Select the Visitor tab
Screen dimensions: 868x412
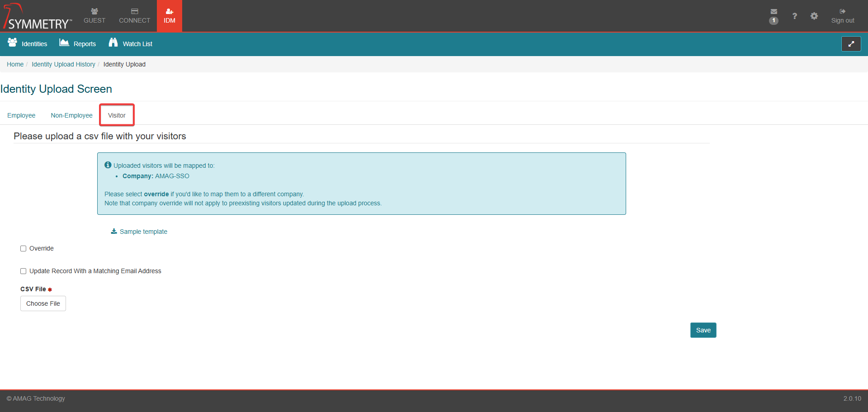pyautogui.click(x=117, y=115)
